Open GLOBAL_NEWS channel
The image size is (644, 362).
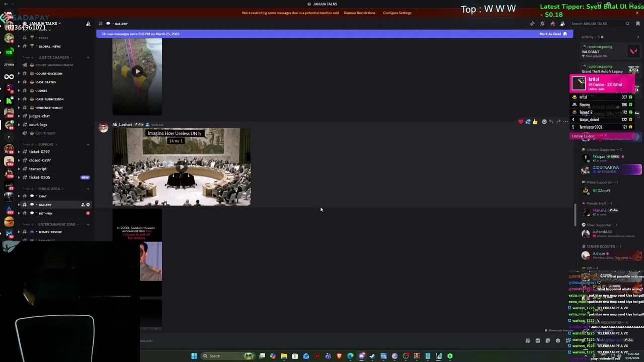tap(55, 46)
